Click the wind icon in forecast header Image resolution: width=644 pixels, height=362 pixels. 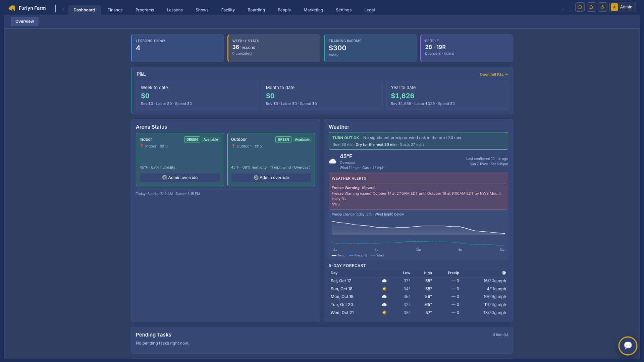tap(503, 273)
